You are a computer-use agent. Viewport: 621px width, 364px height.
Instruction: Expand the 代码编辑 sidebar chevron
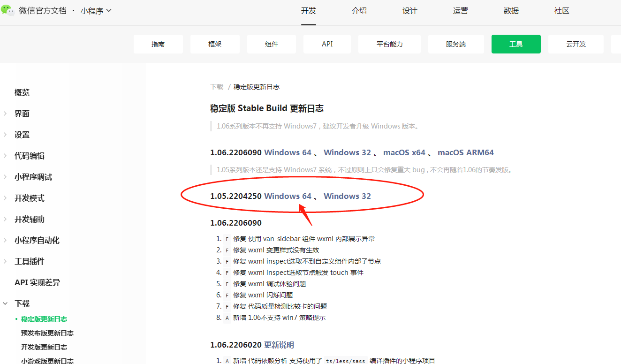(5, 156)
